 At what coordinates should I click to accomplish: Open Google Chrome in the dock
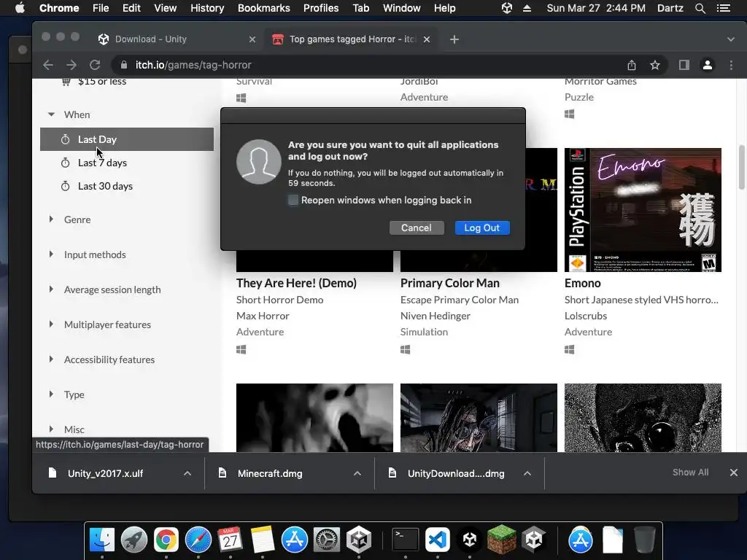pos(166,540)
